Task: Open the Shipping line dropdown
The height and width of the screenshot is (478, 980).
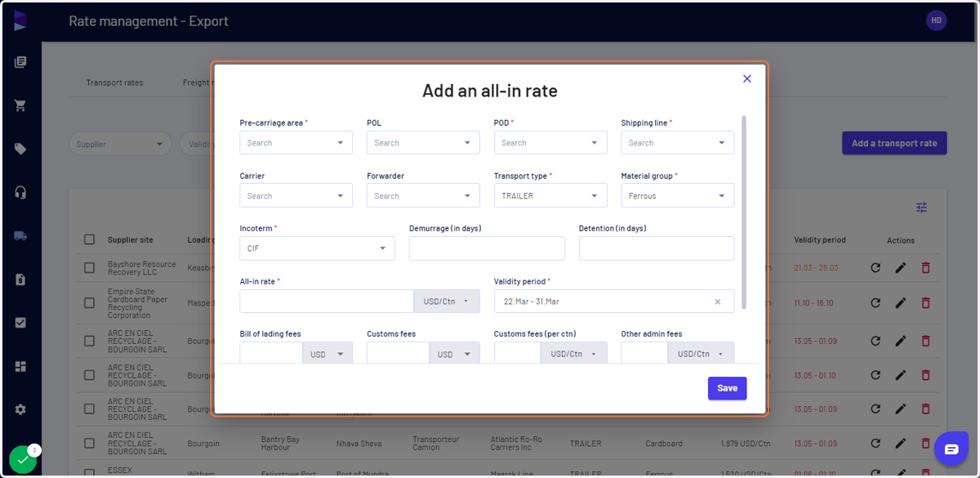Action: (x=677, y=143)
